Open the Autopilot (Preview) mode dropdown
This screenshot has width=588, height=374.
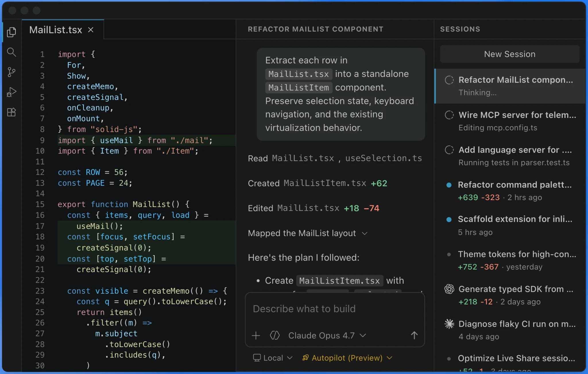point(347,358)
